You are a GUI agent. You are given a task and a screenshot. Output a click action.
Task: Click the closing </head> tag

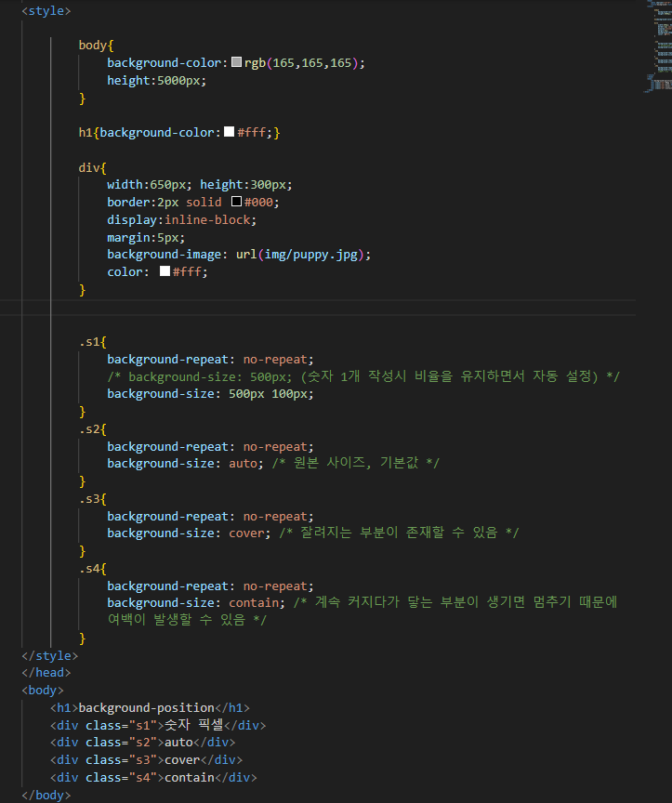point(46,672)
